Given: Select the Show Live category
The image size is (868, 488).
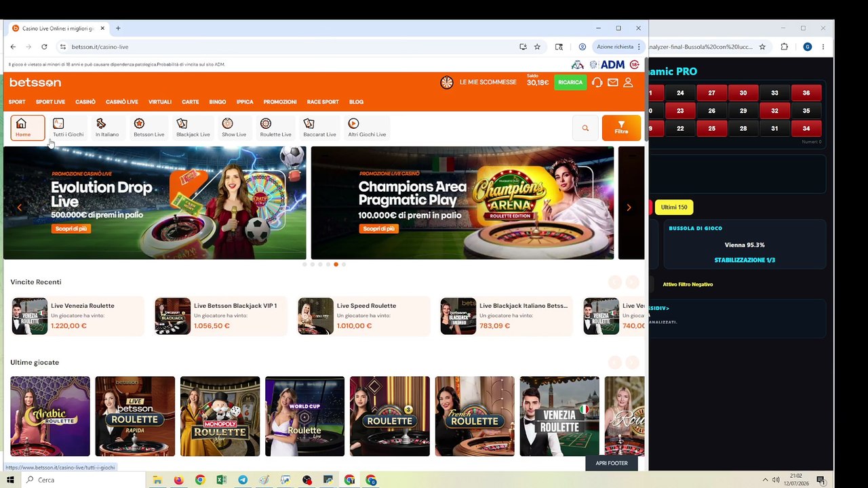Looking at the screenshot, I should coord(233,128).
